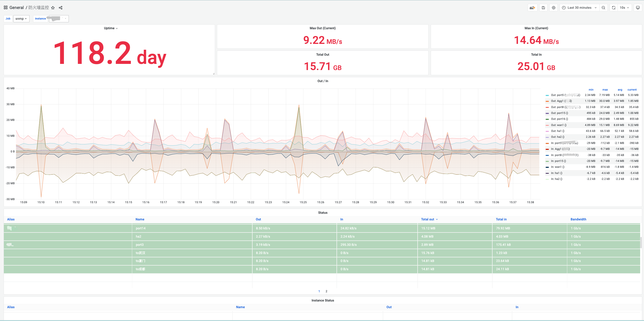This screenshot has width=644, height=321.
Task: Open the Max Out (Current) panel title
Action: [x=323, y=28]
